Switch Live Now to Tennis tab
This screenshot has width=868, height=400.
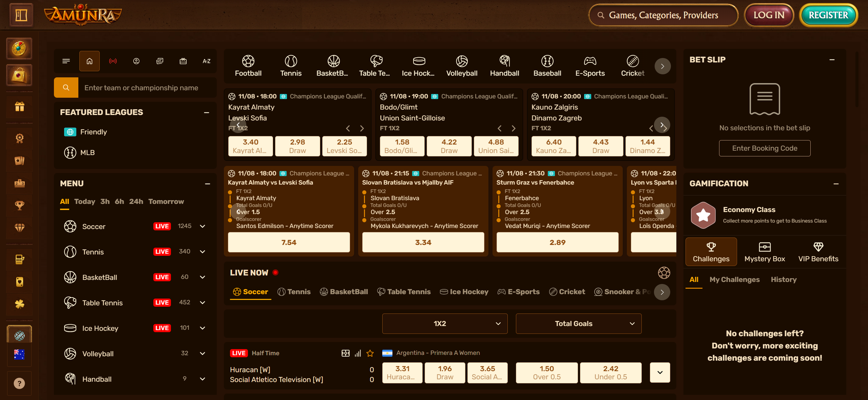(294, 292)
